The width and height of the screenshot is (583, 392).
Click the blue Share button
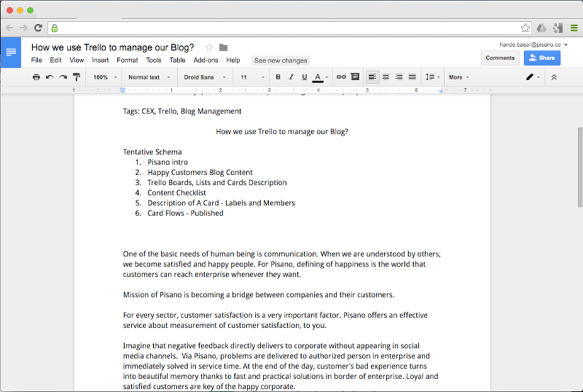542,58
